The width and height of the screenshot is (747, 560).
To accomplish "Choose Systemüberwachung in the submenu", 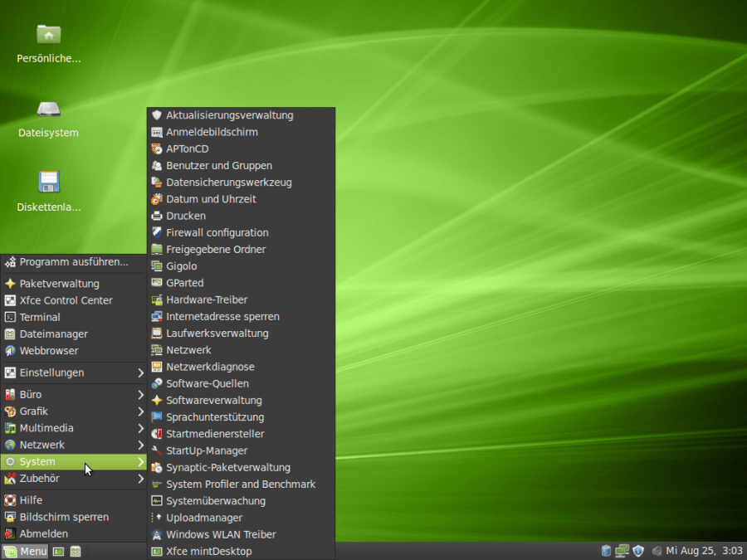I will coord(215,501).
